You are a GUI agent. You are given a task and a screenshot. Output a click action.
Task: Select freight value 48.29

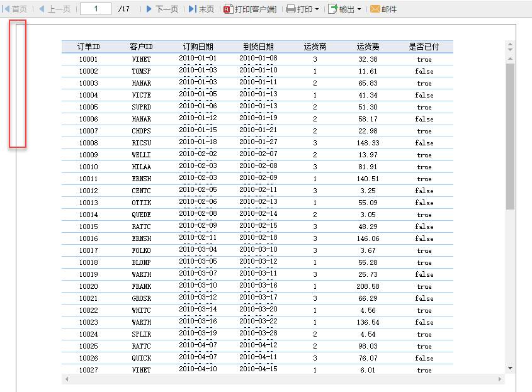(x=368, y=227)
